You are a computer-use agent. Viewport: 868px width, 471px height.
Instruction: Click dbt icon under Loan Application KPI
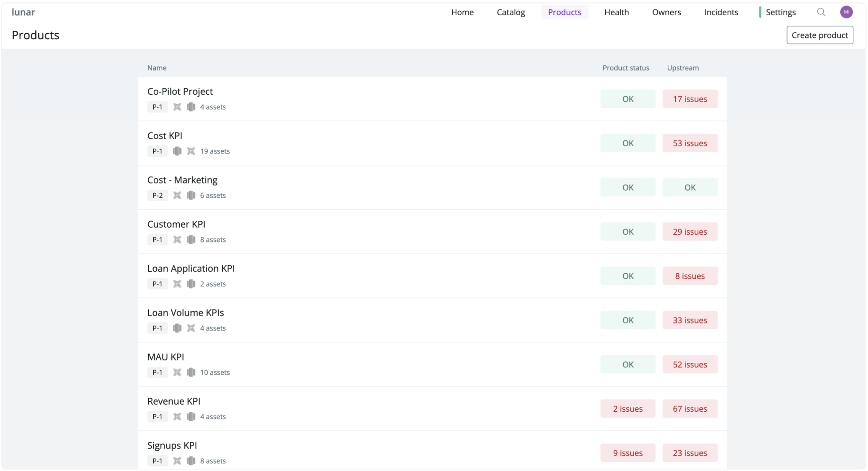pos(177,284)
